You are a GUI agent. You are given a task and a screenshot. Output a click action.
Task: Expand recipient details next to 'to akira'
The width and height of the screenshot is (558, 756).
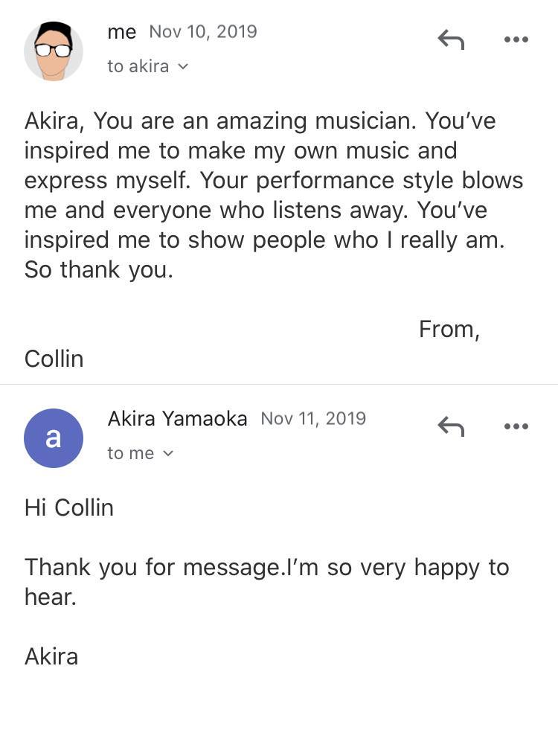pos(183,66)
